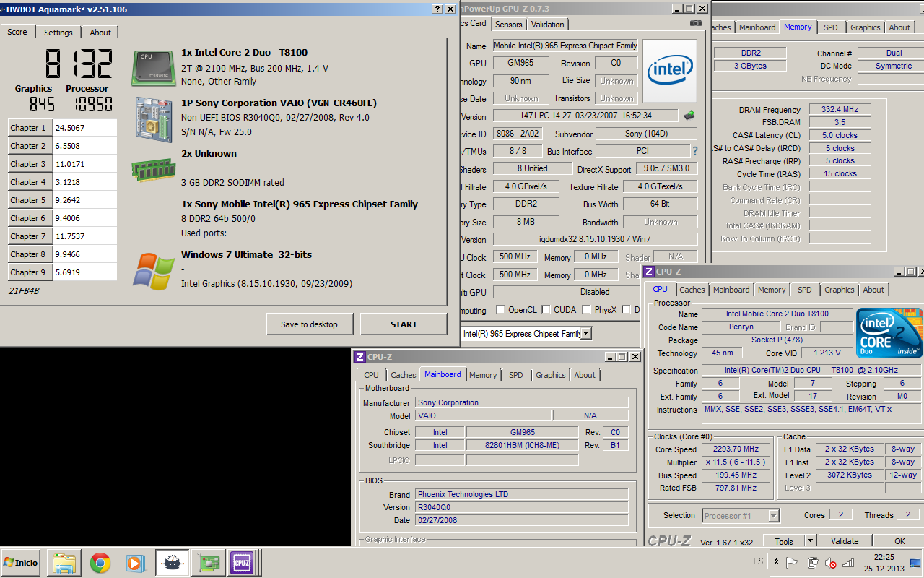Click the Intel Core 2 Duo logo in CPU-Z
The image size is (924, 578).
tap(889, 333)
